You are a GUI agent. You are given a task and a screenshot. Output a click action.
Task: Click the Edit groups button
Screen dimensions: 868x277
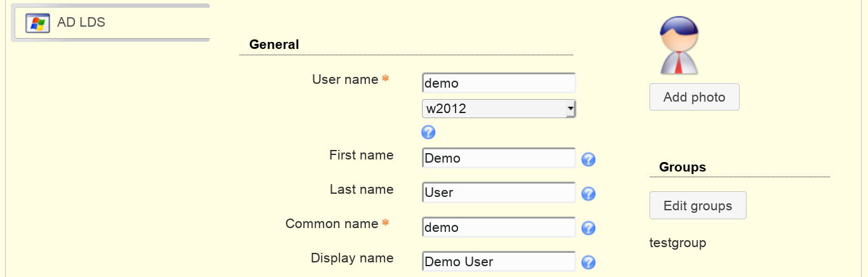[698, 206]
